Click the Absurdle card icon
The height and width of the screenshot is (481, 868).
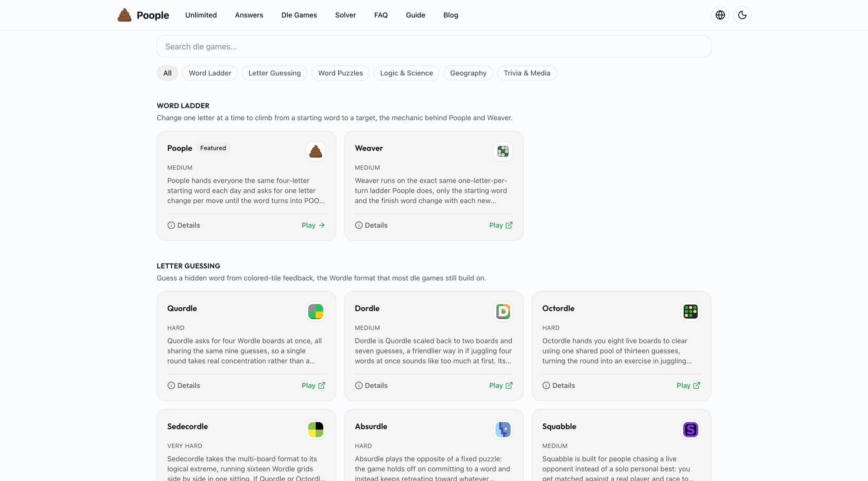(503, 429)
